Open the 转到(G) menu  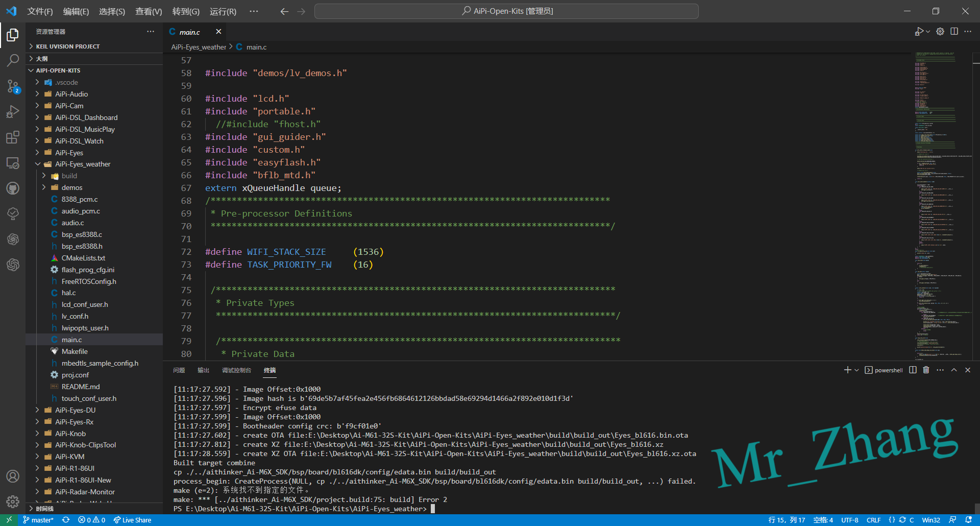[186, 11]
